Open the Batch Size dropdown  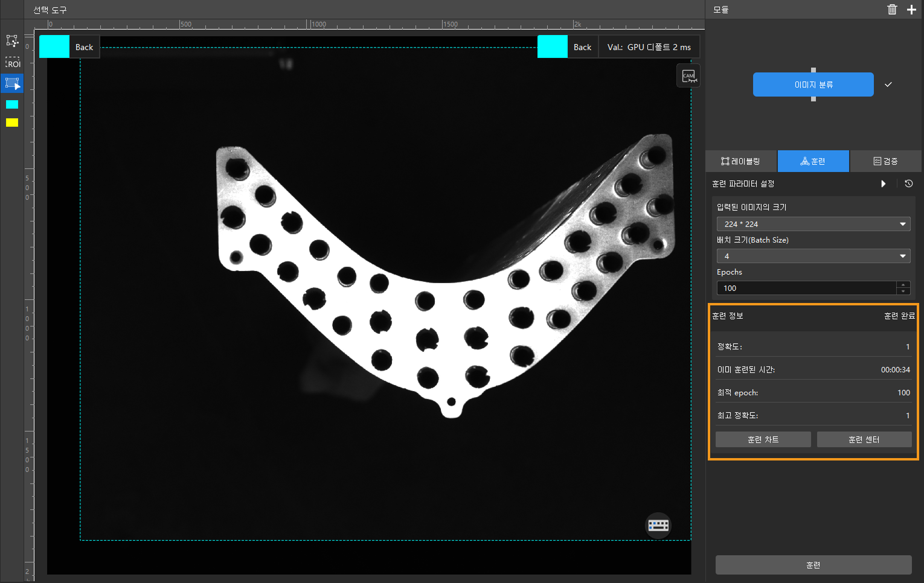point(813,256)
